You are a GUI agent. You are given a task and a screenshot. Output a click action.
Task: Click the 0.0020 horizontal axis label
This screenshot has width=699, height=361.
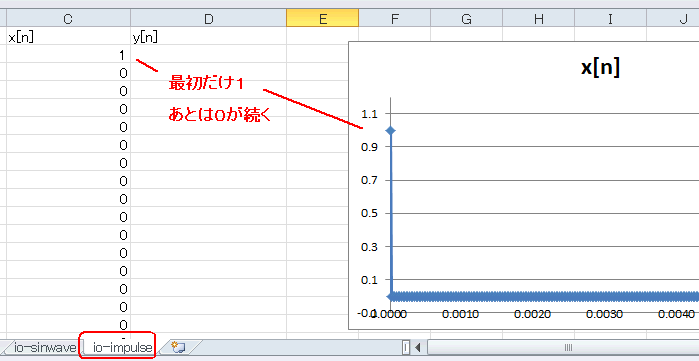tap(532, 314)
